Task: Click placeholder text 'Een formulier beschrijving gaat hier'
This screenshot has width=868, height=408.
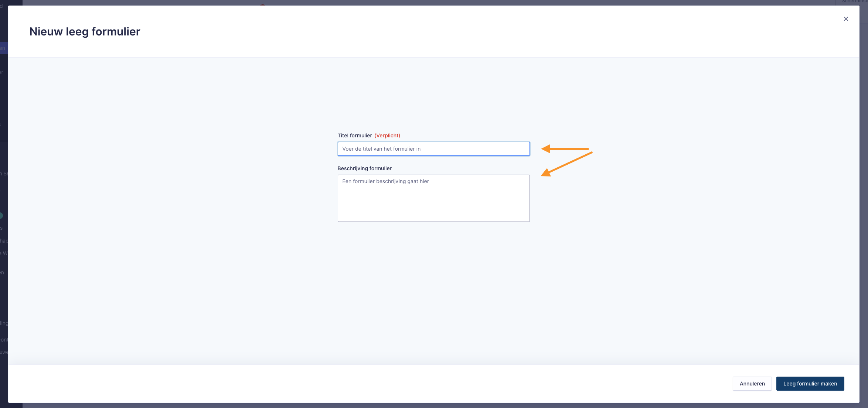Action: point(385,181)
